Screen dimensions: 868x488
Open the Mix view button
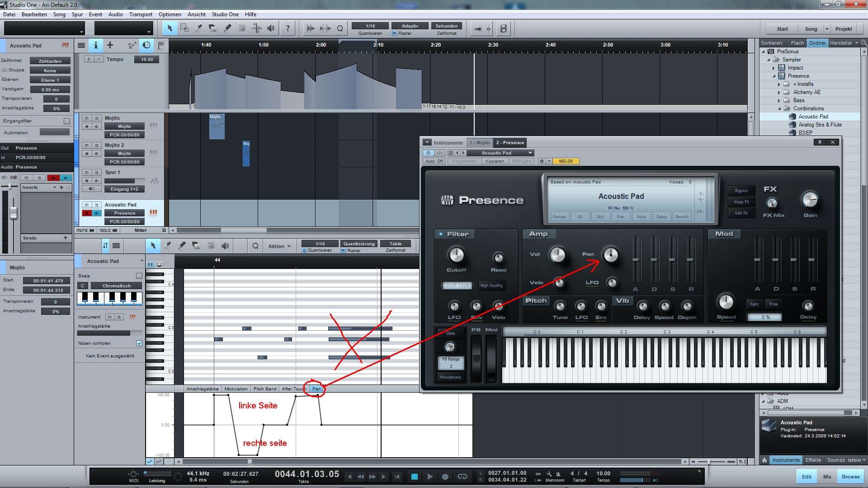[827, 477]
